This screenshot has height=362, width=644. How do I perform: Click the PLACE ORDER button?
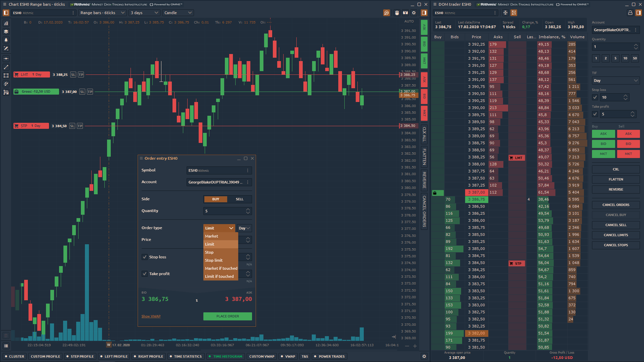228,316
